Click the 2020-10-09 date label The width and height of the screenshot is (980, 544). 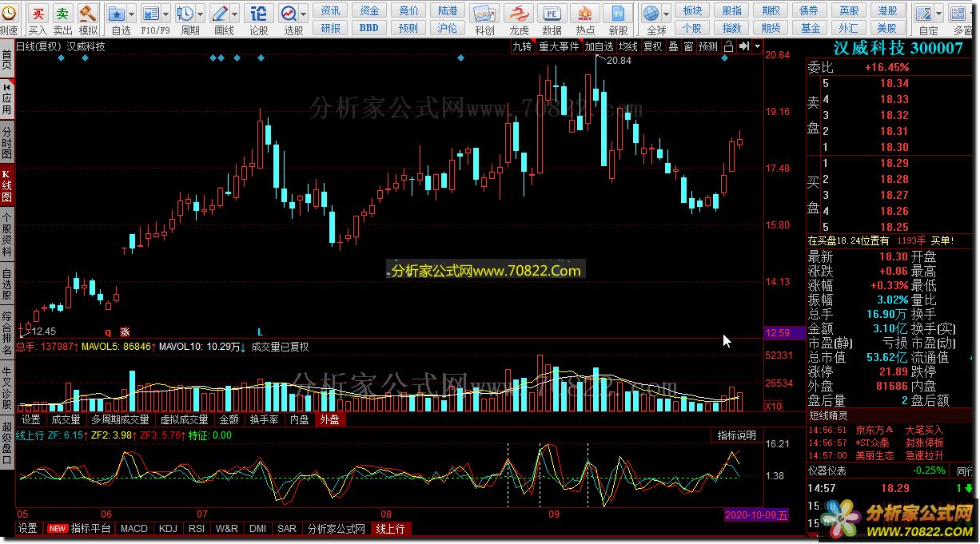tap(756, 515)
